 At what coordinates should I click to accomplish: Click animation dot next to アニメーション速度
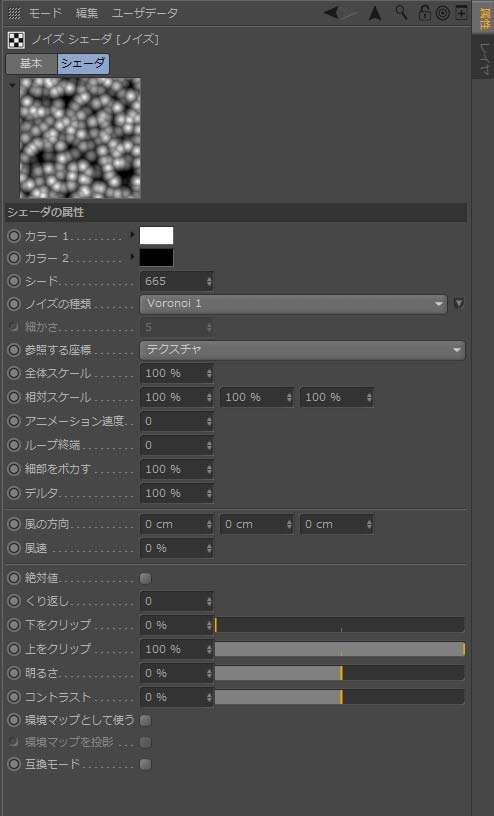pyautogui.click(x=14, y=421)
